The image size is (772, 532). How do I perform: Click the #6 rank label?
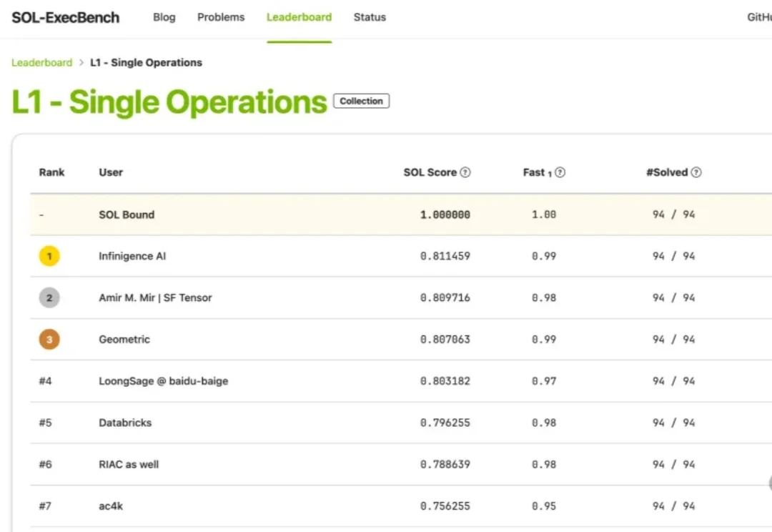click(x=45, y=464)
